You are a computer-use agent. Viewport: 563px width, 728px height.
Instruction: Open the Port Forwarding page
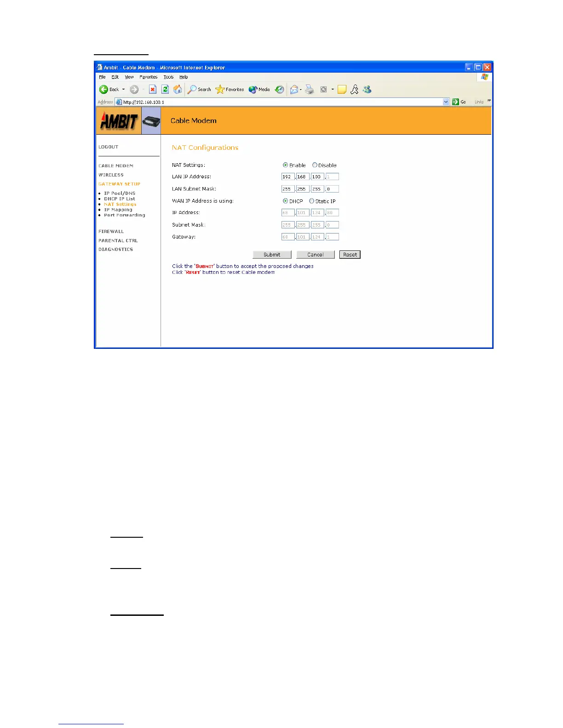pyautogui.click(x=125, y=215)
